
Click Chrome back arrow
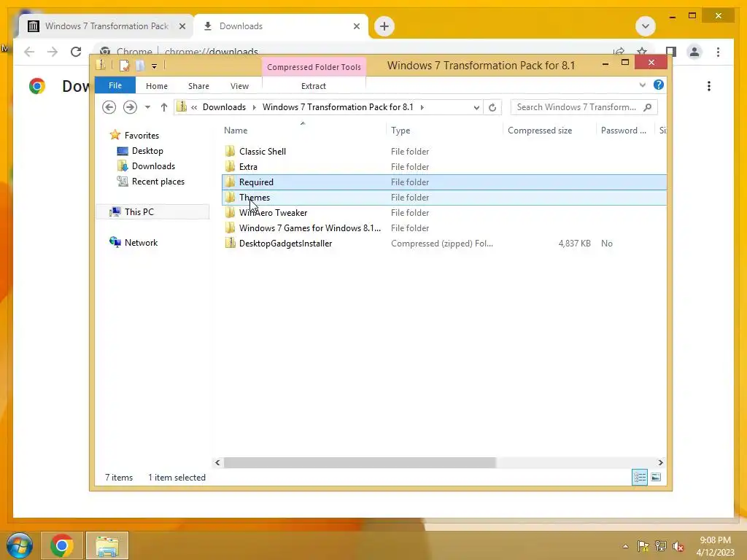[29, 52]
